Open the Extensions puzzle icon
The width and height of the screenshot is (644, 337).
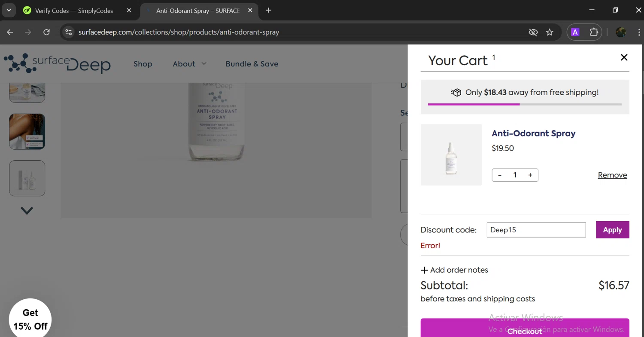click(x=594, y=32)
